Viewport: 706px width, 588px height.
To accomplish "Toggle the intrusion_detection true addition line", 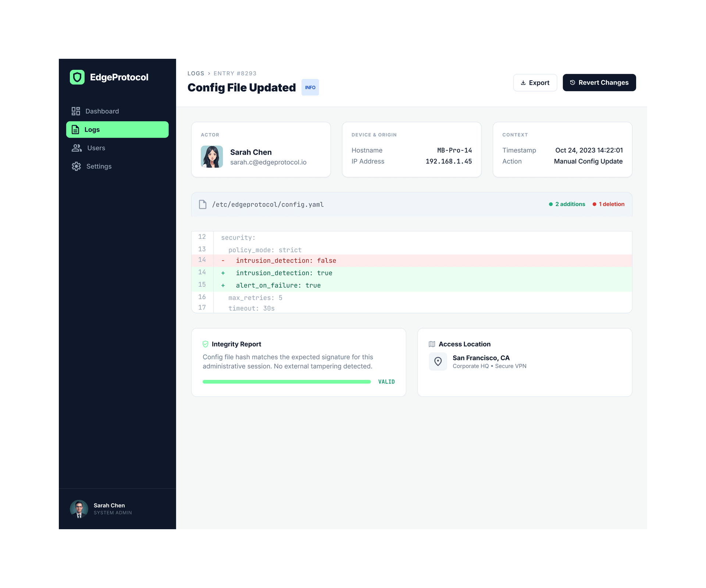I will tap(284, 273).
